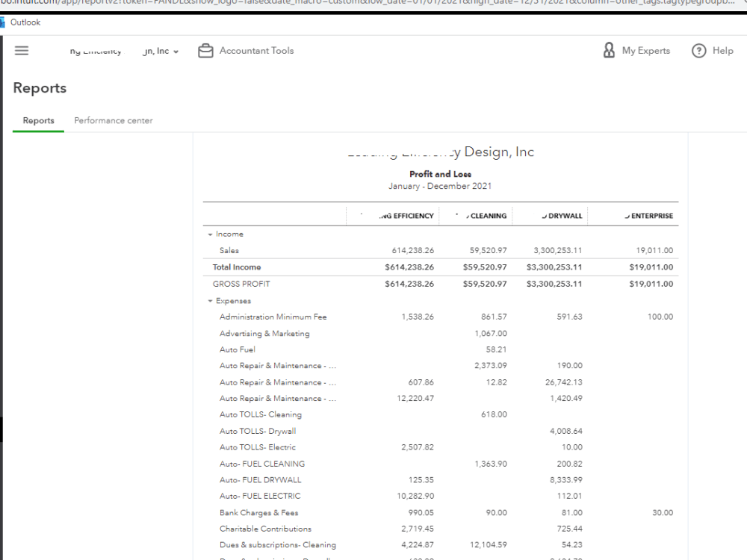Click Administration Minimum Fee value 100.00

tap(660, 317)
